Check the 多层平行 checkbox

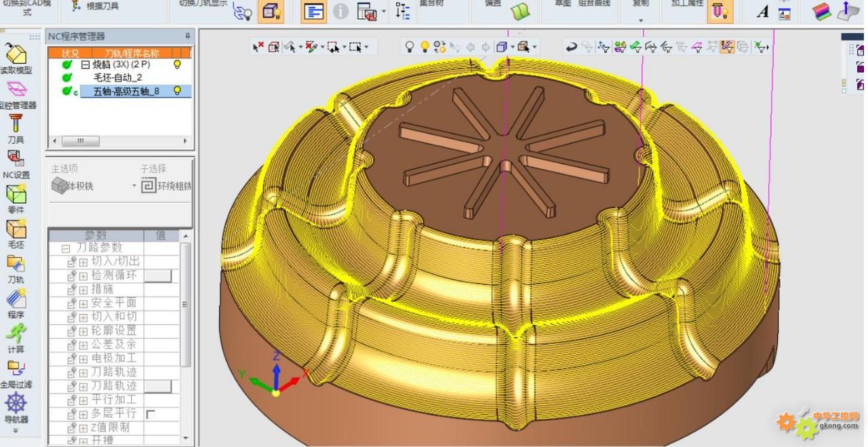(151, 414)
